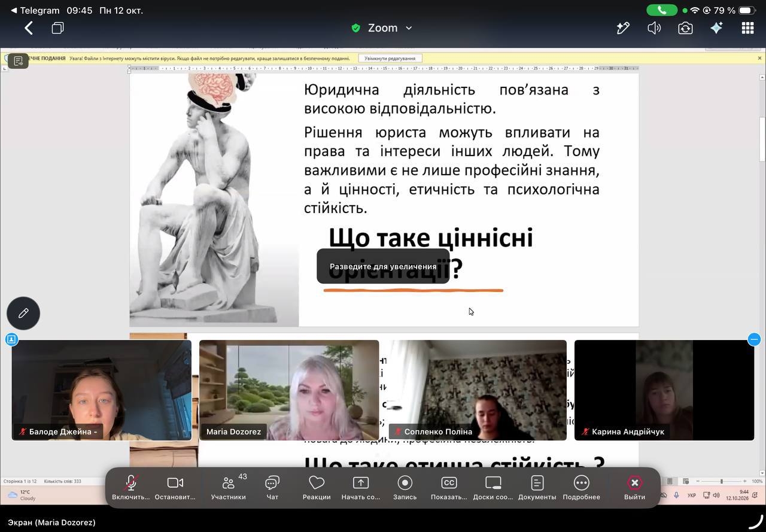766x532 pixels.
Task: Click the battery 79 % indicator
Action: pyautogui.click(x=734, y=10)
